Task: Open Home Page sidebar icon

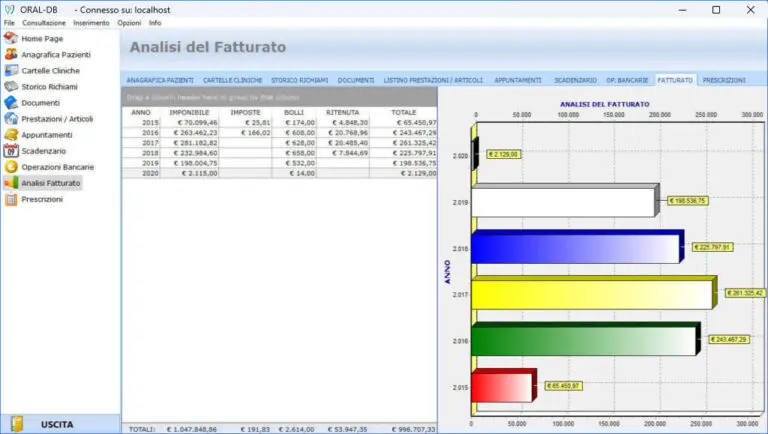Action: click(11, 38)
